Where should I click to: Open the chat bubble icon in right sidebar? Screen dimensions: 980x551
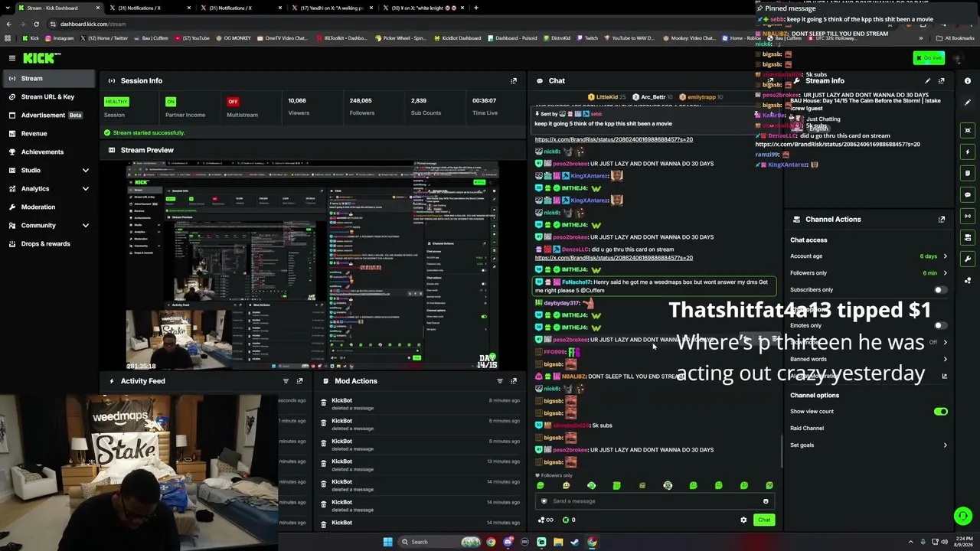coord(968,194)
